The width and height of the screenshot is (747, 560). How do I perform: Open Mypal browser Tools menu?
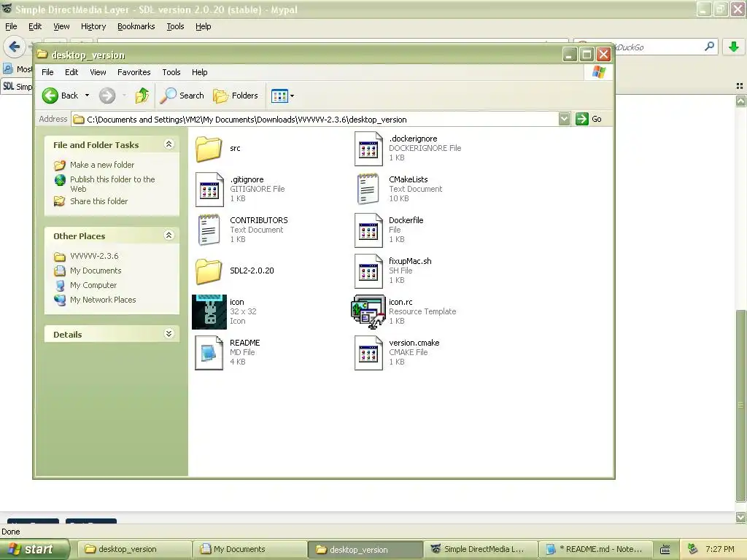tap(175, 27)
